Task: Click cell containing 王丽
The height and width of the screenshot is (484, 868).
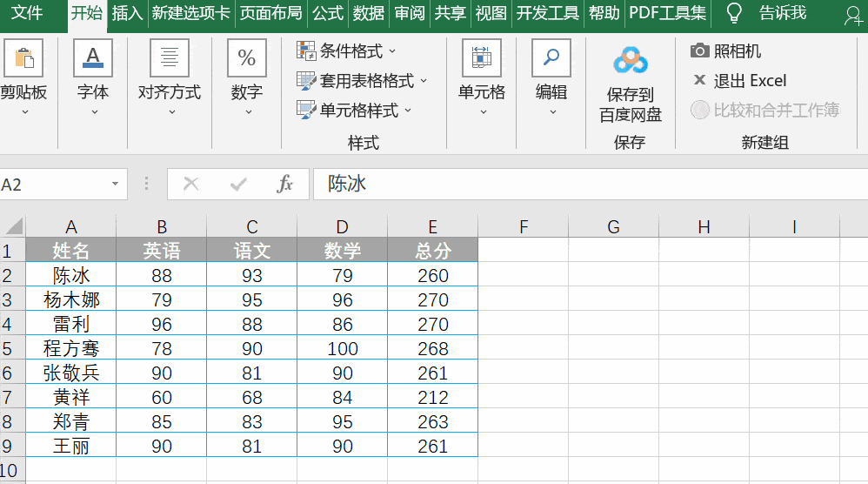Action: click(70, 446)
